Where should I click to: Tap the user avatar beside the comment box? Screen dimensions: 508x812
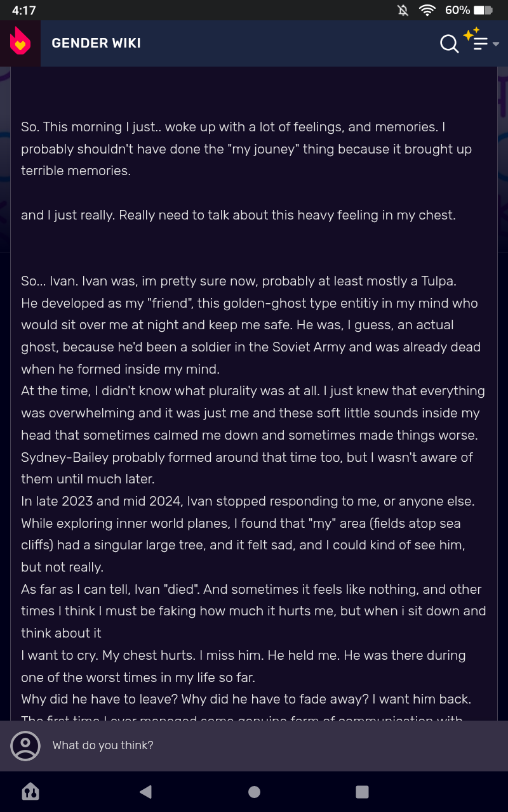point(25,745)
